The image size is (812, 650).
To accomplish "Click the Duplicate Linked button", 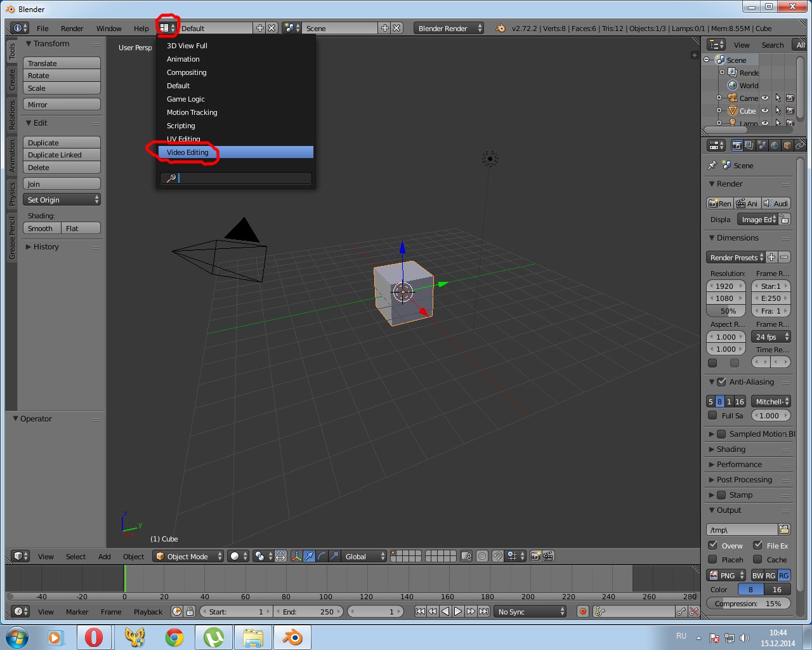I will pyautogui.click(x=62, y=155).
